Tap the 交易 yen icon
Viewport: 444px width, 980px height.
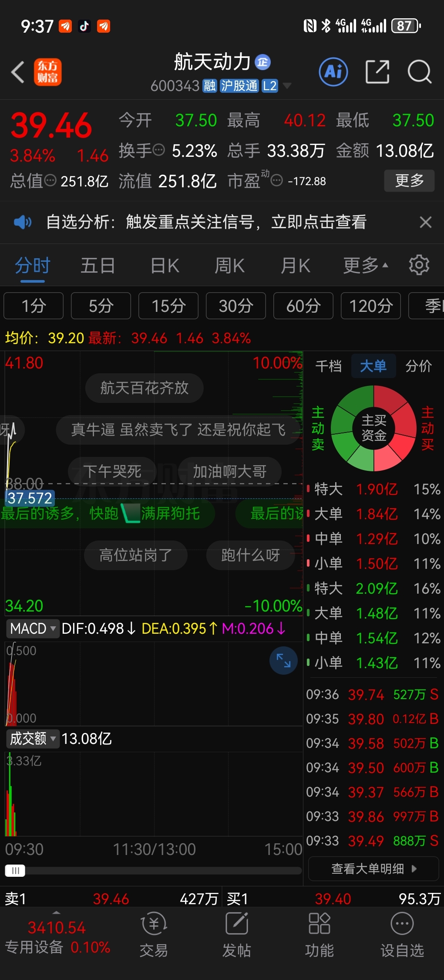154,923
